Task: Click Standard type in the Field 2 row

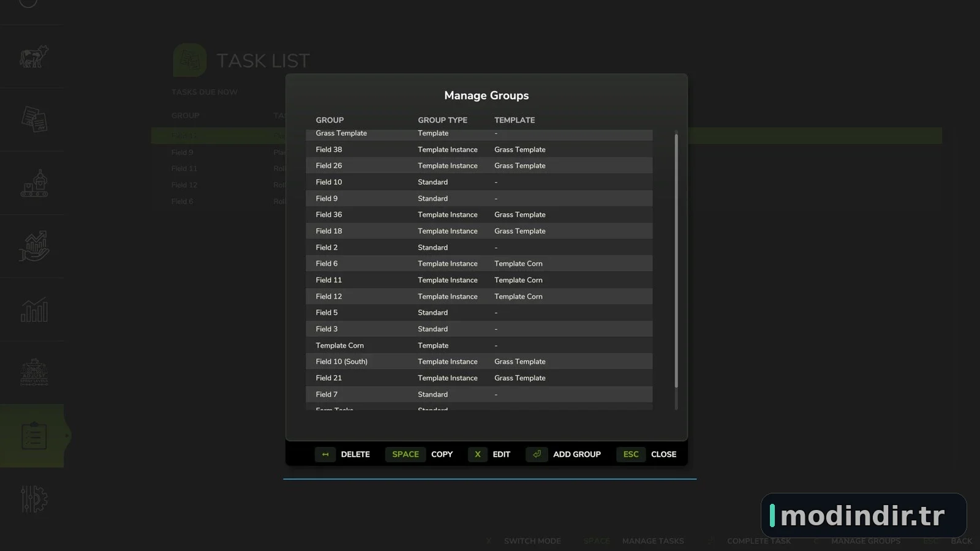Action: [432, 247]
